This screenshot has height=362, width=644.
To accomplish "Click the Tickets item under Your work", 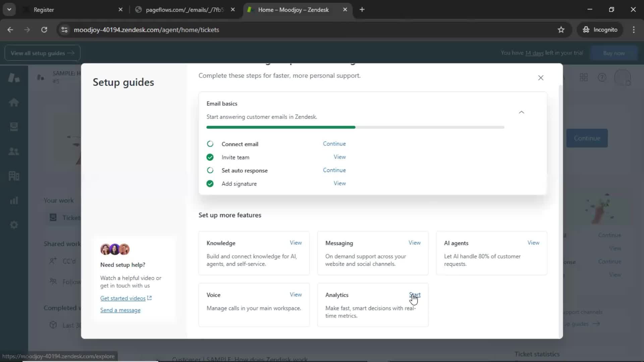I will pyautogui.click(x=64, y=218).
